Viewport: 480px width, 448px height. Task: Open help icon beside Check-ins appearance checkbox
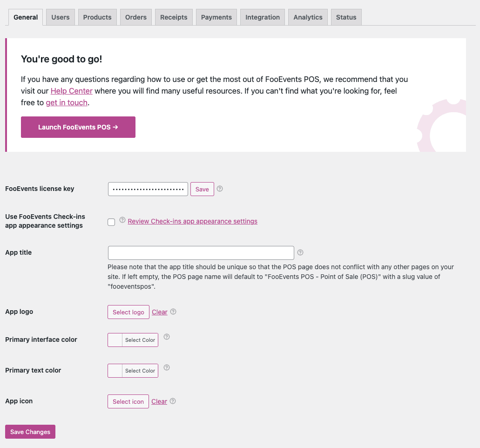click(122, 219)
